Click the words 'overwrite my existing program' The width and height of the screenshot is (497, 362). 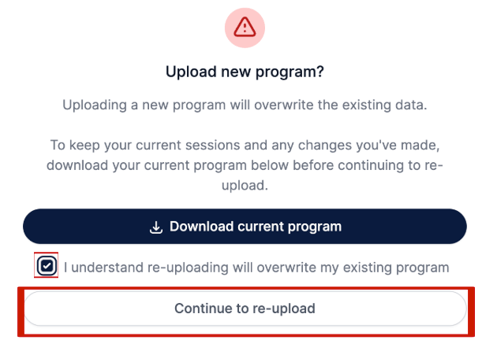(x=353, y=267)
